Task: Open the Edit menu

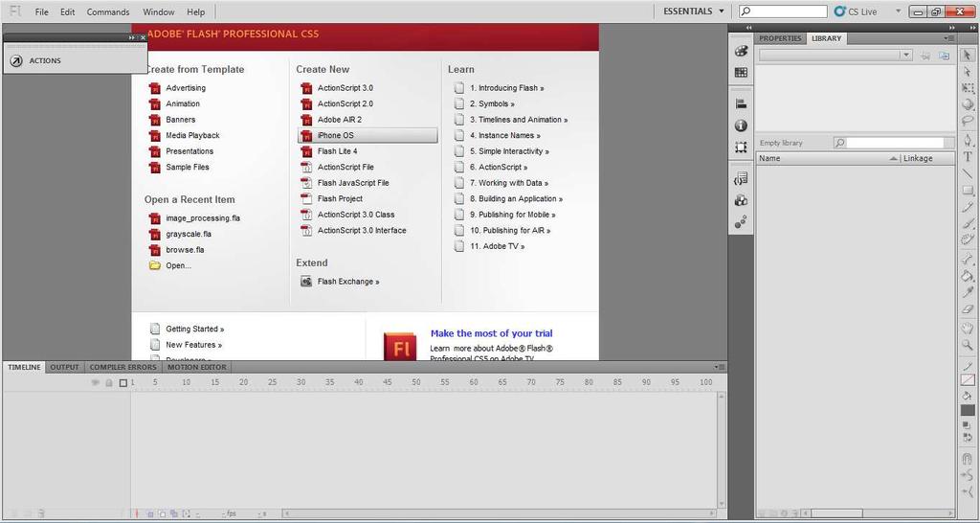Action: point(68,11)
